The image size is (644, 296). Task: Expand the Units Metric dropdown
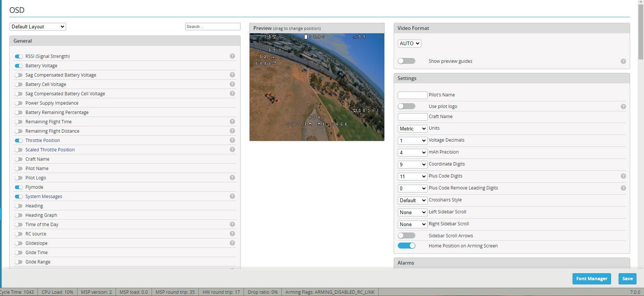pyautogui.click(x=412, y=129)
